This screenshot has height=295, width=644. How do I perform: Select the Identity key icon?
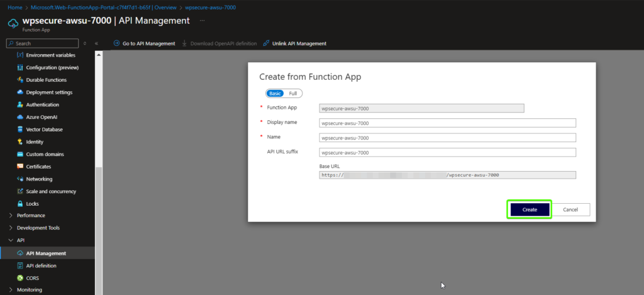click(x=20, y=142)
